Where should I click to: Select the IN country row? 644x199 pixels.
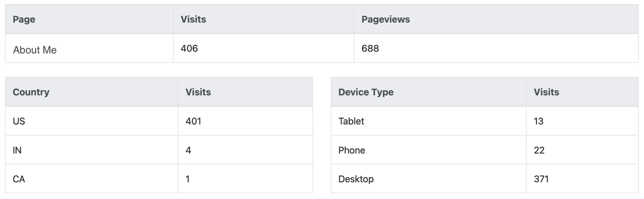click(17, 150)
